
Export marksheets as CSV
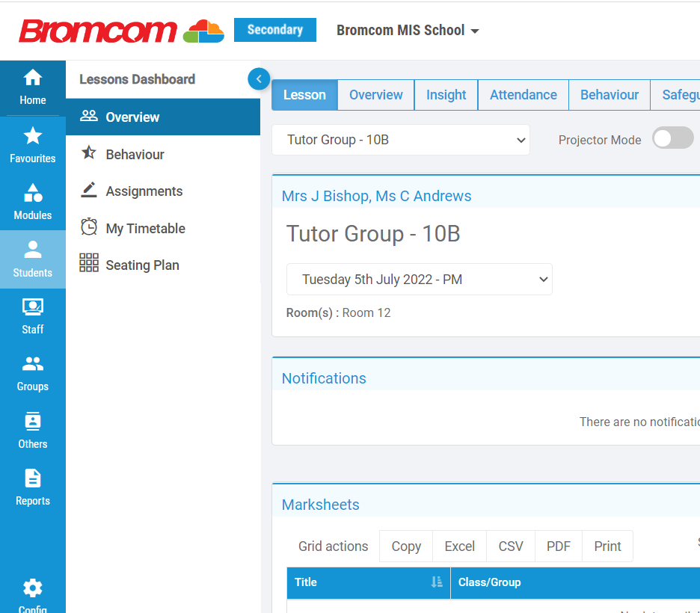[x=511, y=546]
